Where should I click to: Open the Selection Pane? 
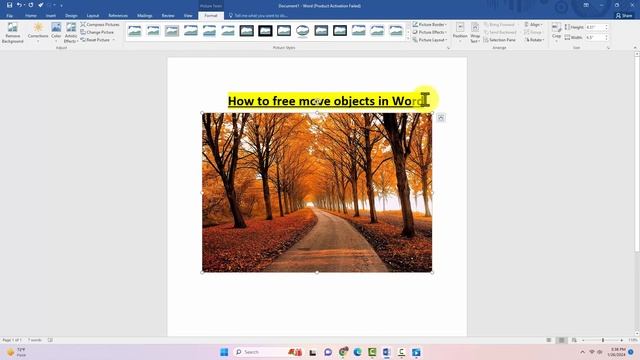(x=499, y=40)
